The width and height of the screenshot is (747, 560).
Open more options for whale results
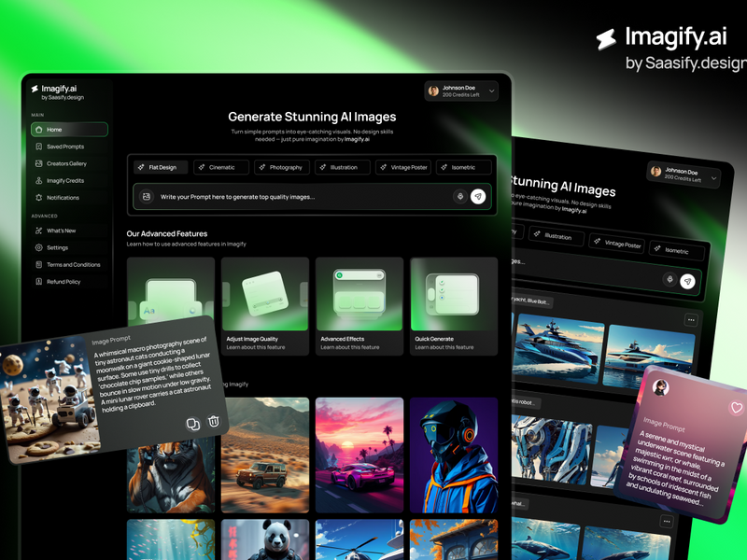667,522
